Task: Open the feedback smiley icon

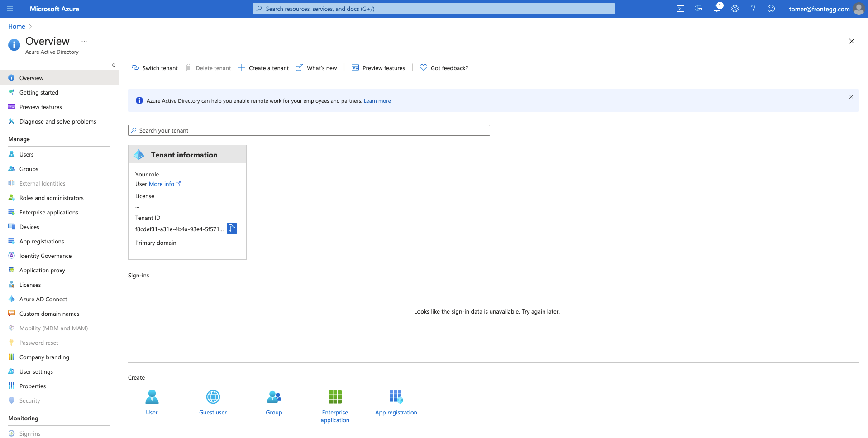Action: [771, 9]
